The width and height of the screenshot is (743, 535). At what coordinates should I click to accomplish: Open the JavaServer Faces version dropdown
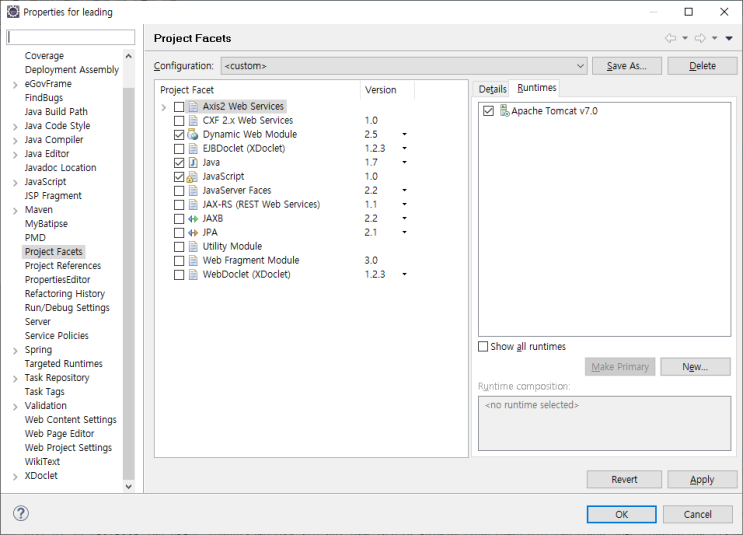coord(404,190)
